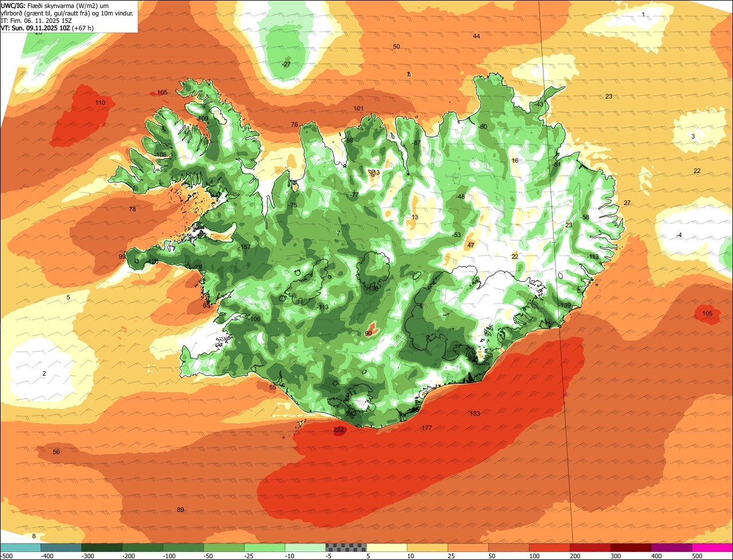733x560 pixels.
Task: Select the checkered legend swatch labeled -5
Action: click(x=346, y=547)
